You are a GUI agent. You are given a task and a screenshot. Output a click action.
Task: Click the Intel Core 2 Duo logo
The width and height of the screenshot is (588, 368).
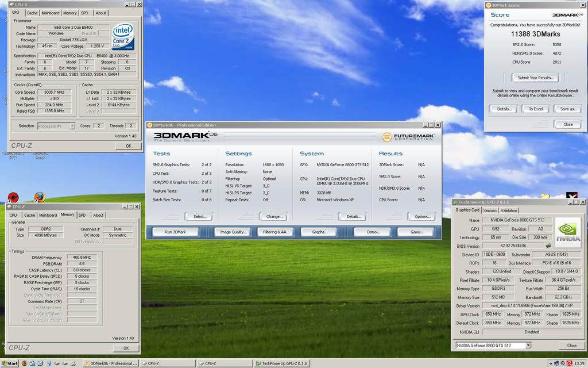[123, 36]
